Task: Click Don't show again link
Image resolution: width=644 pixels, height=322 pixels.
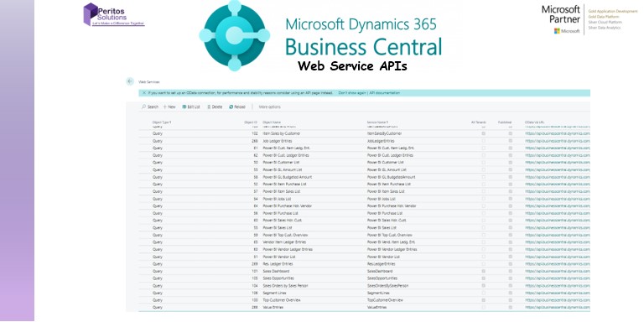Action: pos(352,93)
